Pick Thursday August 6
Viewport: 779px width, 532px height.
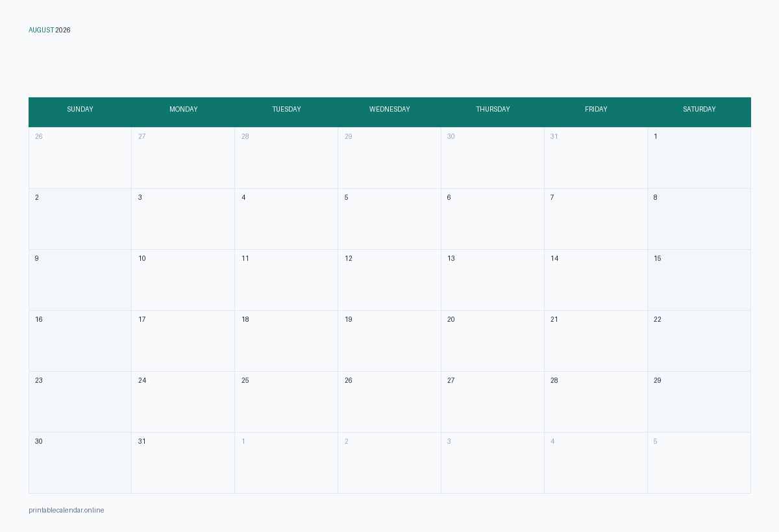tap(493, 219)
